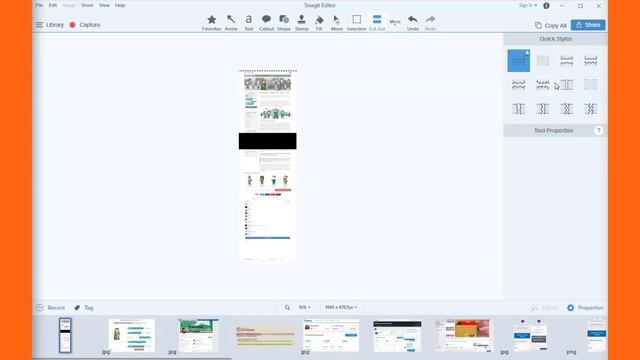Screen dimensions: 640x360
Task: Select the Stamp tool
Action: (302, 22)
